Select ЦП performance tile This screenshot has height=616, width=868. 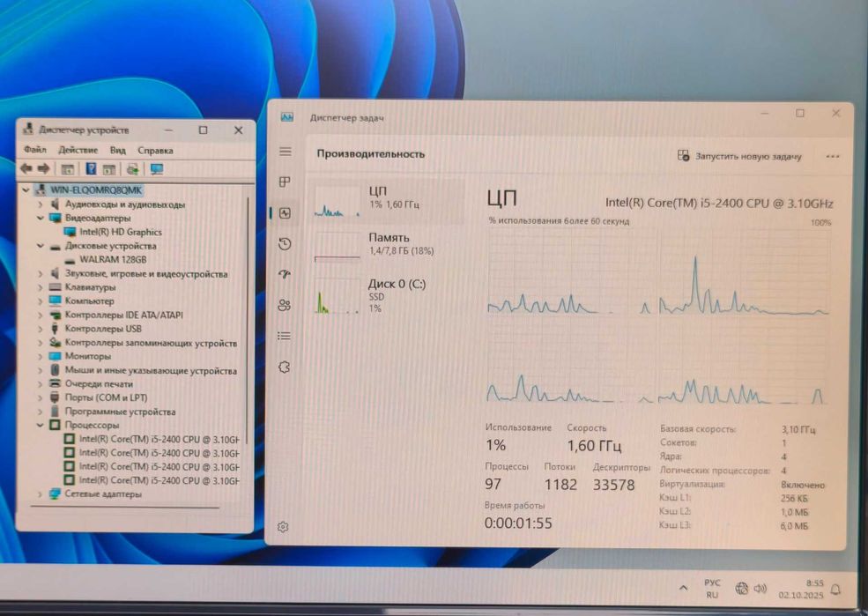[x=388, y=202]
